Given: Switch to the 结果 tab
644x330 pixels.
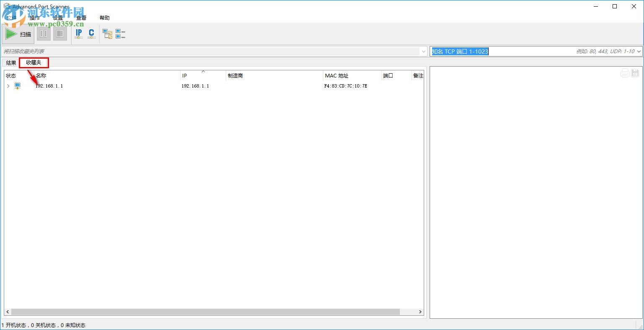Looking at the screenshot, I should coord(11,63).
